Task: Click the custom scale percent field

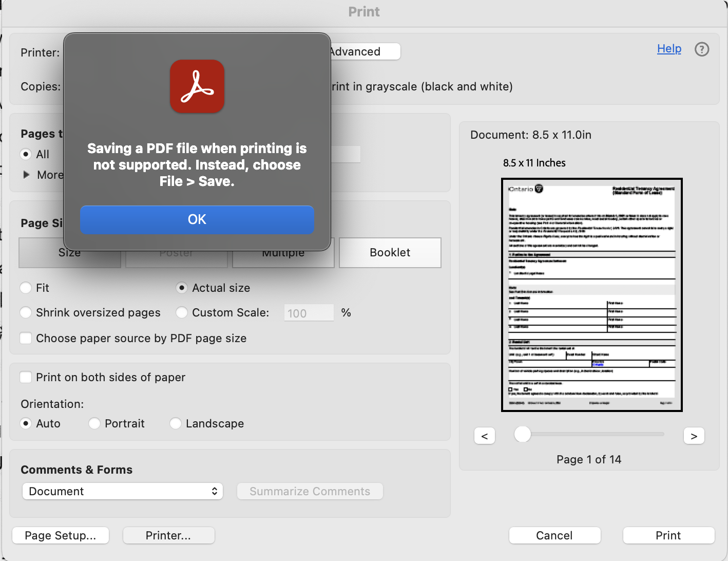Action: click(x=309, y=313)
